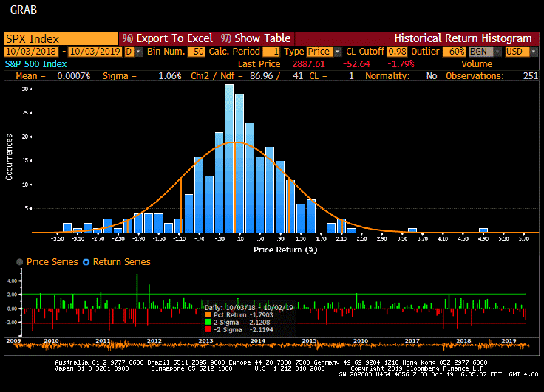Image resolution: width=544 pixels, height=392 pixels.
Task: Click the Chi2 value 86.96
Action: point(262,76)
